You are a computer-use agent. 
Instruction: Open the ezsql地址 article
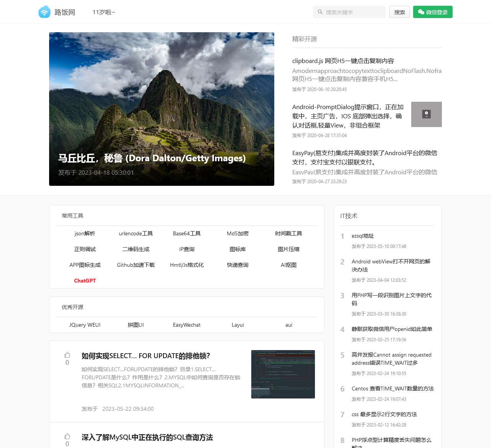[x=363, y=236]
